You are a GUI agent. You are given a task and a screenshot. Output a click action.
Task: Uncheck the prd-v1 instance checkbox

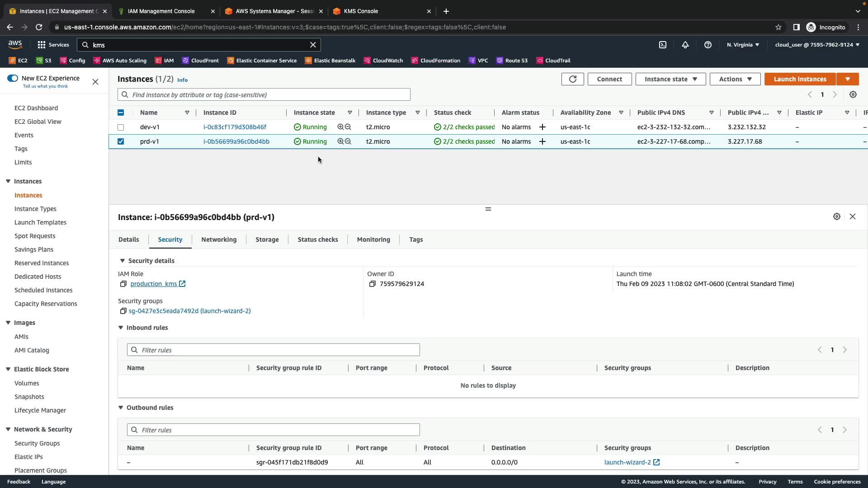[x=121, y=141]
